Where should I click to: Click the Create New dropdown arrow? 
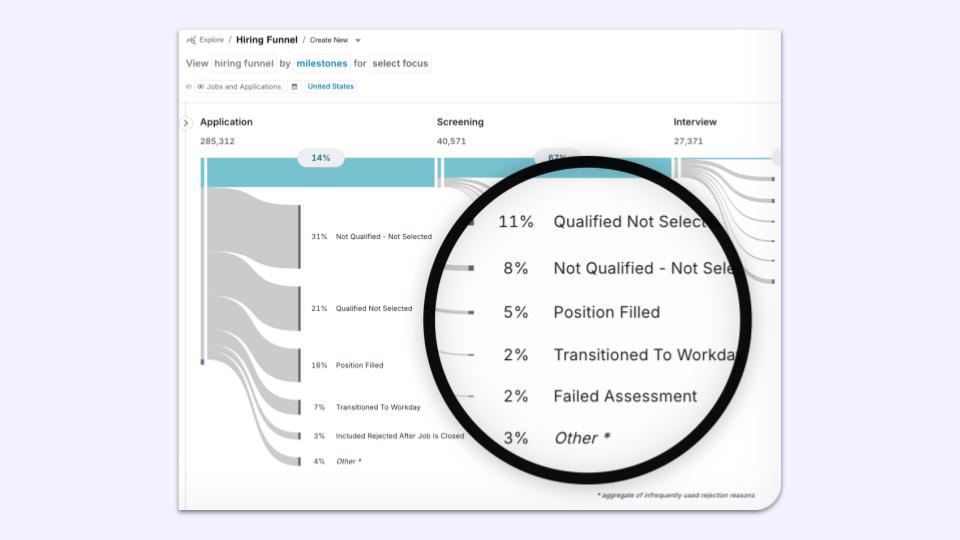click(358, 40)
